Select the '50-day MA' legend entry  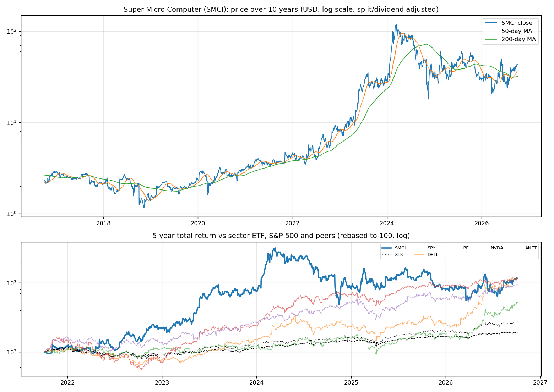pyautogui.click(x=509, y=31)
